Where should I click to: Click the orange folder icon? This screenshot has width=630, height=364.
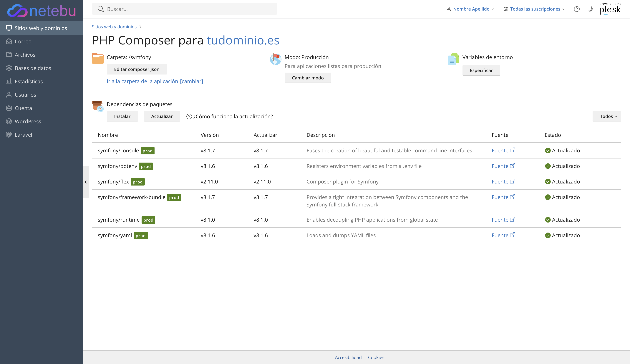pos(98,59)
